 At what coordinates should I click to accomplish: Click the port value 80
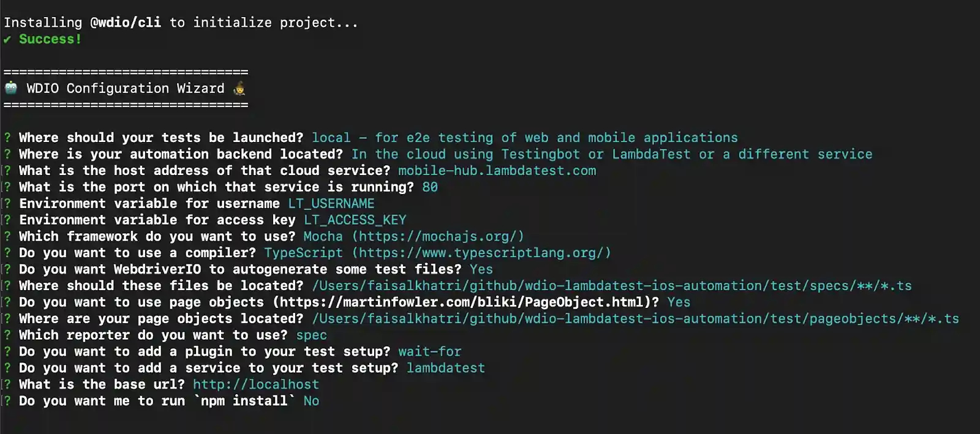pos(430,187)
